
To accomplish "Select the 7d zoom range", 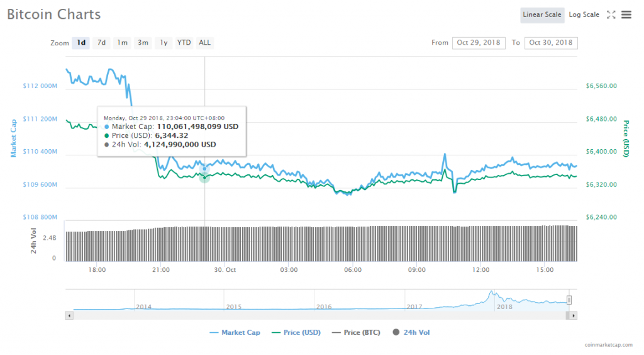I will [x=101, y=43].
